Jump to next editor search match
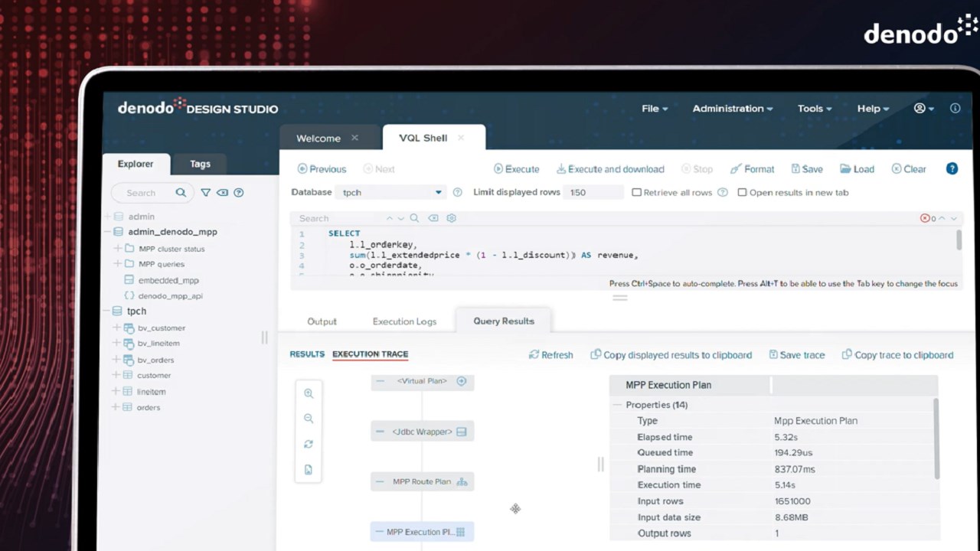Image resolution: width=980 pixels, height=551 pixels. pos(400,218)
